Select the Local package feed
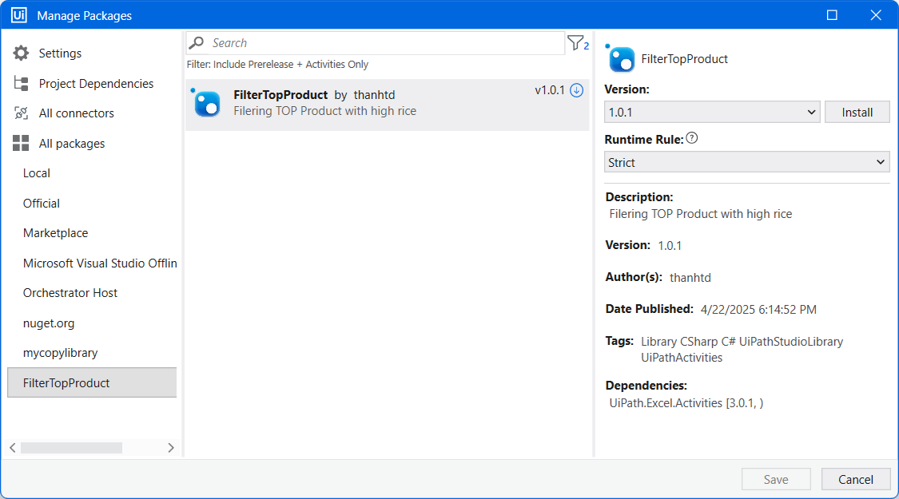The width and height of the screenshot is (899, 499). coord(37,173)
